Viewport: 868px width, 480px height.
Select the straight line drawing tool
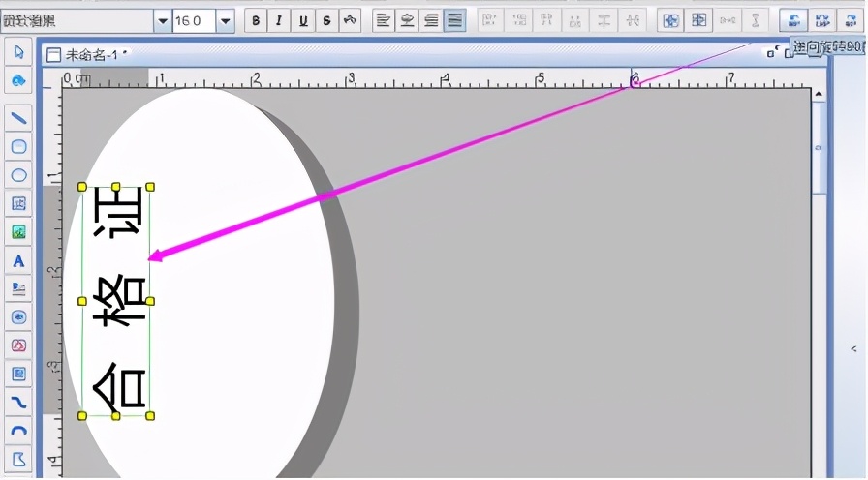pos(18,118)
